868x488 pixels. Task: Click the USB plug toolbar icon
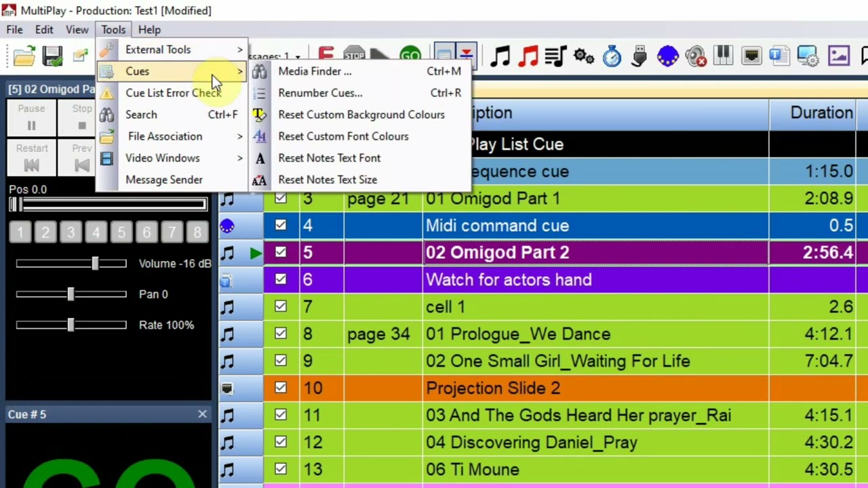639,56
